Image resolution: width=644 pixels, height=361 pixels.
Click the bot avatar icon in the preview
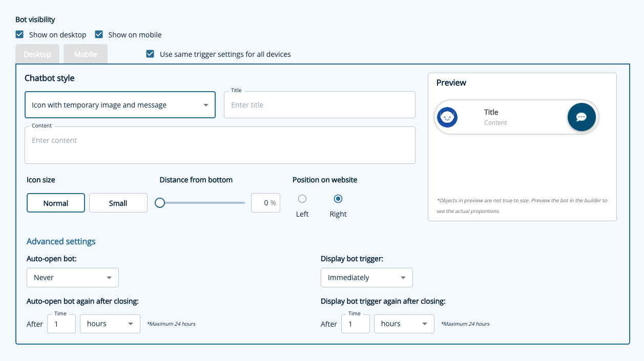(447, 117)
